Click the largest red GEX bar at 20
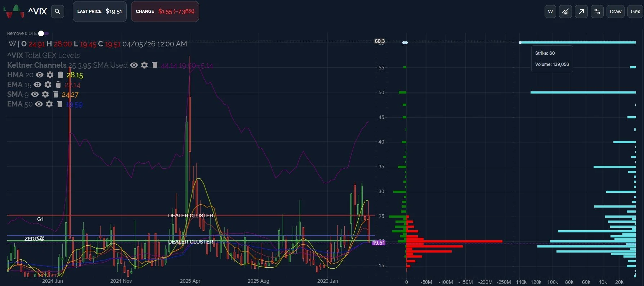Viewport: 644px width, 286px height. tap(454, 241)
